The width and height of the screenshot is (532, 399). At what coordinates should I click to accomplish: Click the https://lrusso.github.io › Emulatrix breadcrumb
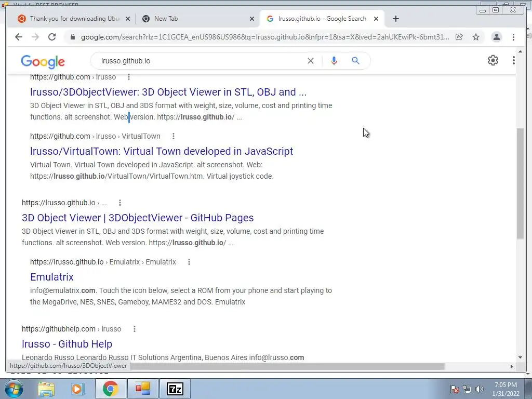pyautogui.click(x=103, y=262)
